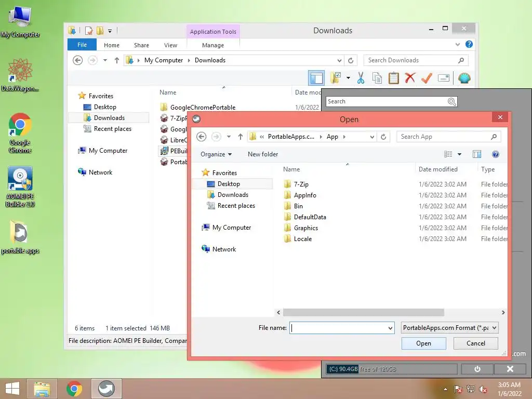Click the blue shell icon in Downloads toolbar
Screen dimensions: 532x399
464,78
